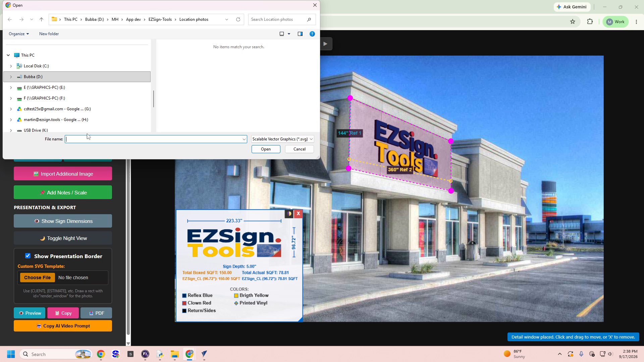
Task: Select Bubba (D:) in the address breadcrumb
Action: click(95, 19)
